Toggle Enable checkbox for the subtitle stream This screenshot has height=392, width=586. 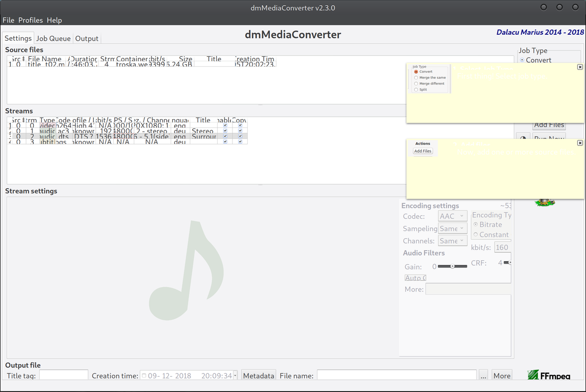225,142
